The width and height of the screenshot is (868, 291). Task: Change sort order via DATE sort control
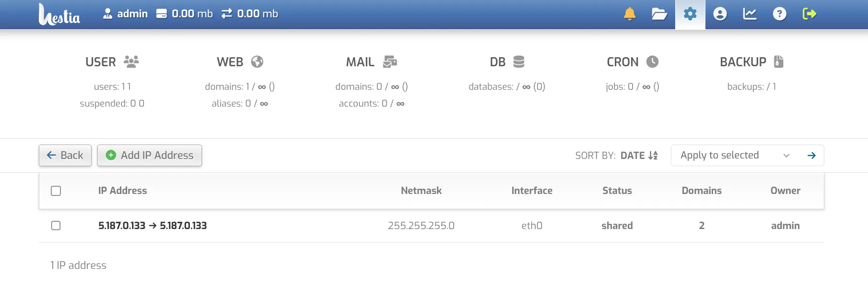tap(639, 156)
